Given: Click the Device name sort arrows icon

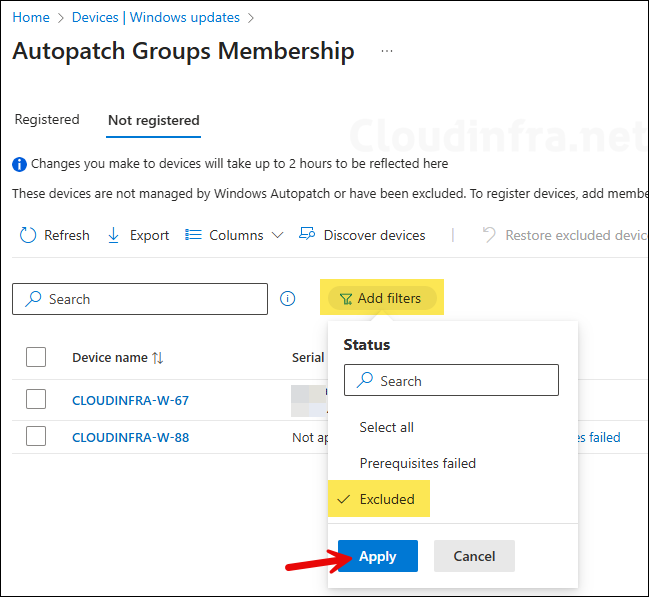Looking at the screenshot, I should tap(158, 357).
